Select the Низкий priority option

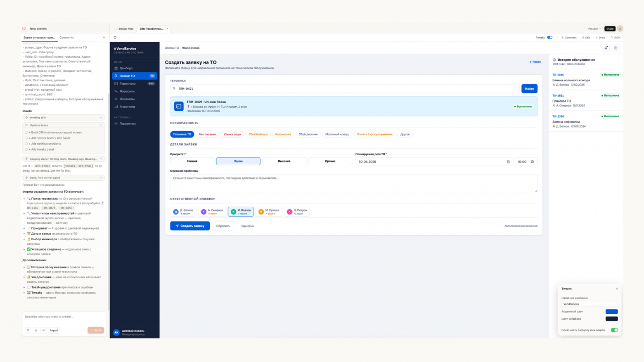(192, 161)
